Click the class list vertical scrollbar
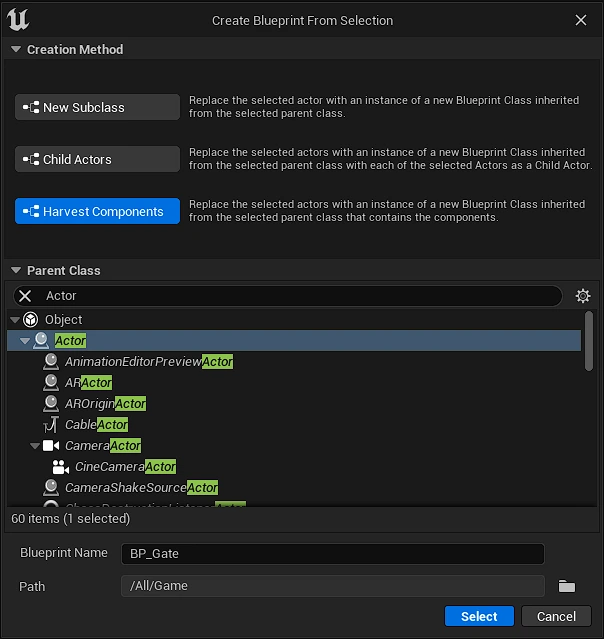This screenshot has width=604, height=639. coord(589,340)
